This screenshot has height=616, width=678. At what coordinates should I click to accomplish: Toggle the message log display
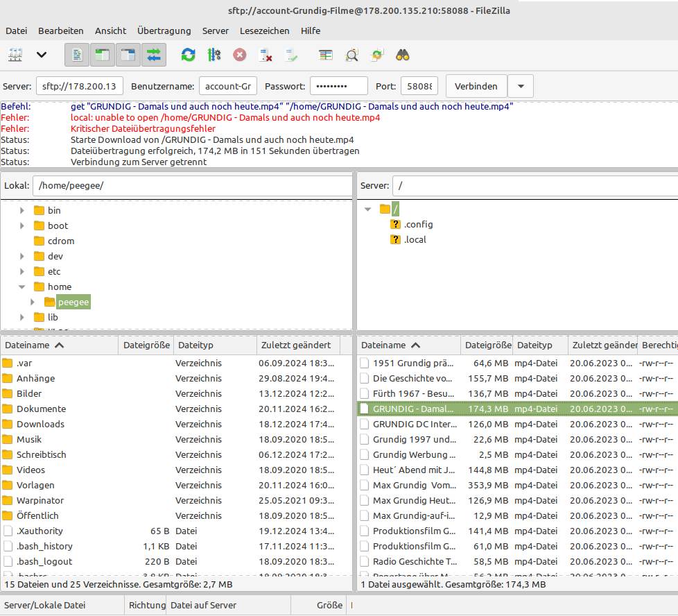coord(78,55)
